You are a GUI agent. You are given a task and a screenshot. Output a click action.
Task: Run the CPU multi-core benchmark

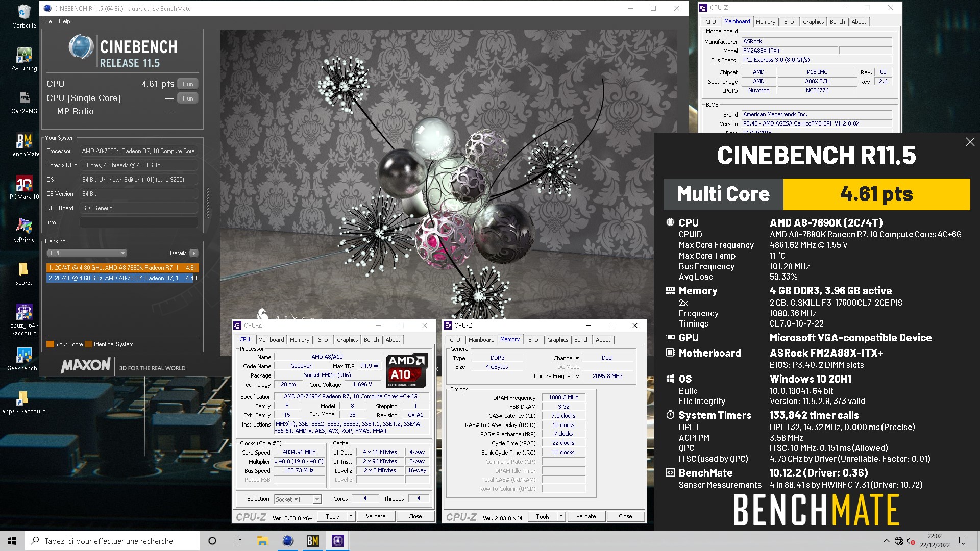188,84
